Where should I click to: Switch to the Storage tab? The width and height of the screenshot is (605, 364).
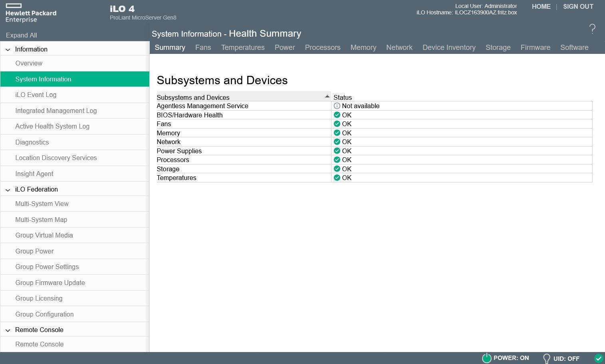click(498, 47)
